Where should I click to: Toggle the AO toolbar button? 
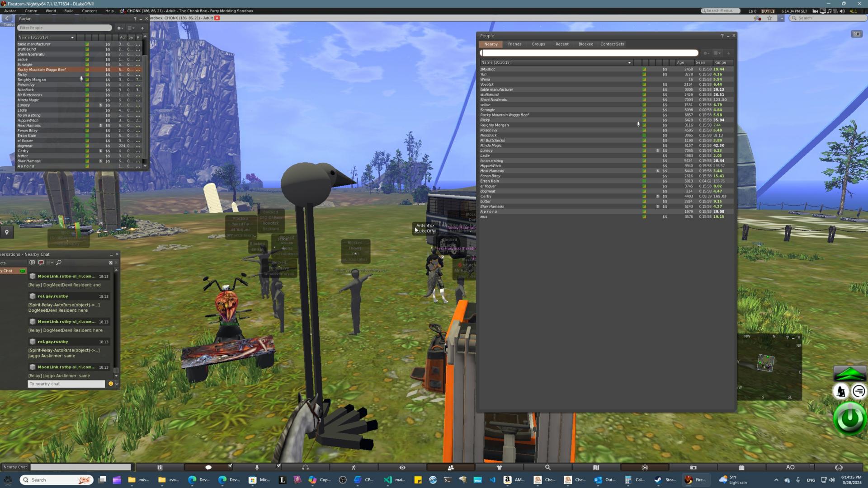click(x=790, y=467)
